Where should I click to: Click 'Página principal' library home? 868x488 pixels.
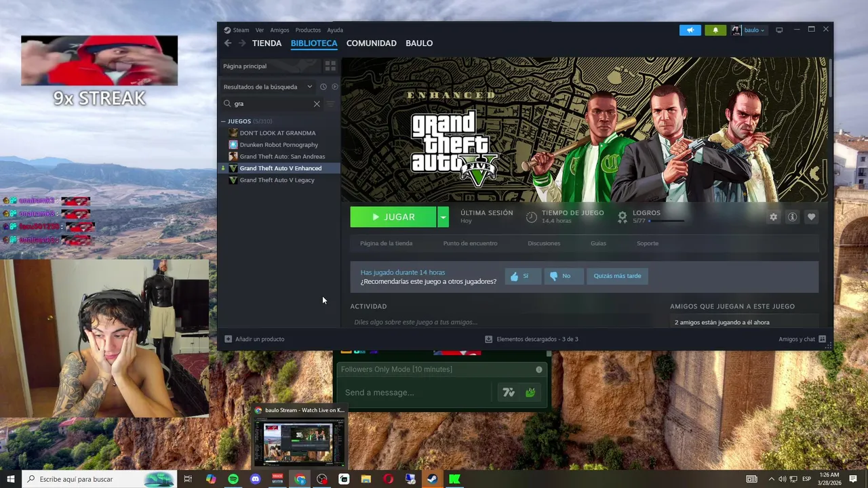coord(269,66)
